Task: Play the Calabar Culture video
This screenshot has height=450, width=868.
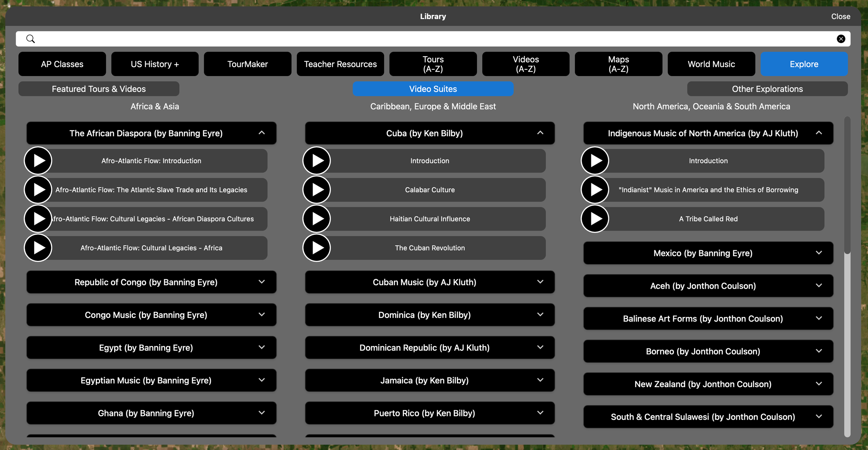Action: click(317, 190)
